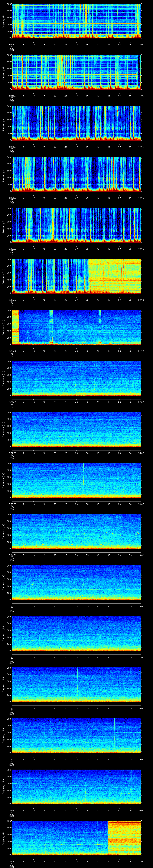Select the spectrogram panel starting at 13:21:00
Image resolution: width=153 pixels, height=868 pixels.
pos(77,378)
